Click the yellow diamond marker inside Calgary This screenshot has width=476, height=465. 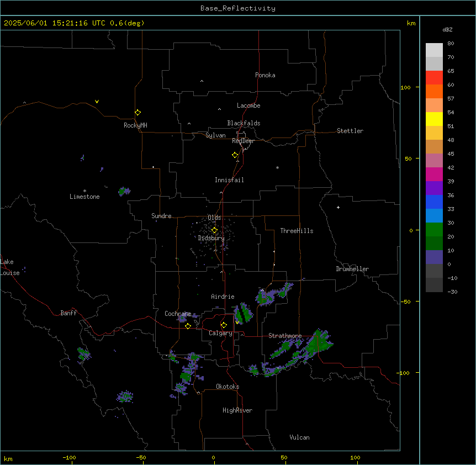tap(224, 325)
